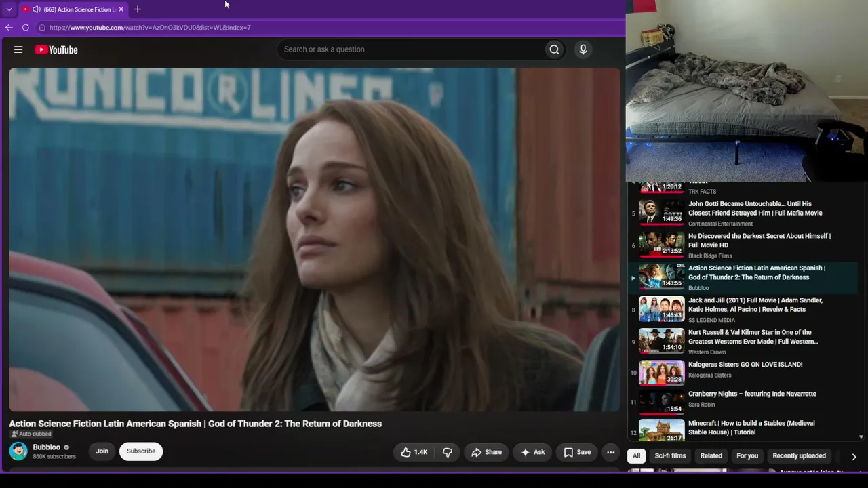Select the For you filter chip
The height and width of the screenshot is (488, 868).
[747, 456]
